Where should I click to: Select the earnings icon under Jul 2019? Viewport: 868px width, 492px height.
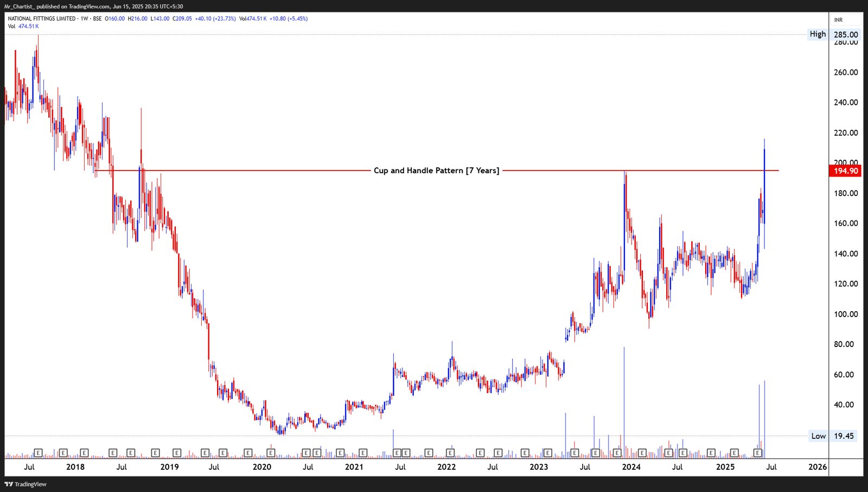pyautogui.click(x=205, y=452)
